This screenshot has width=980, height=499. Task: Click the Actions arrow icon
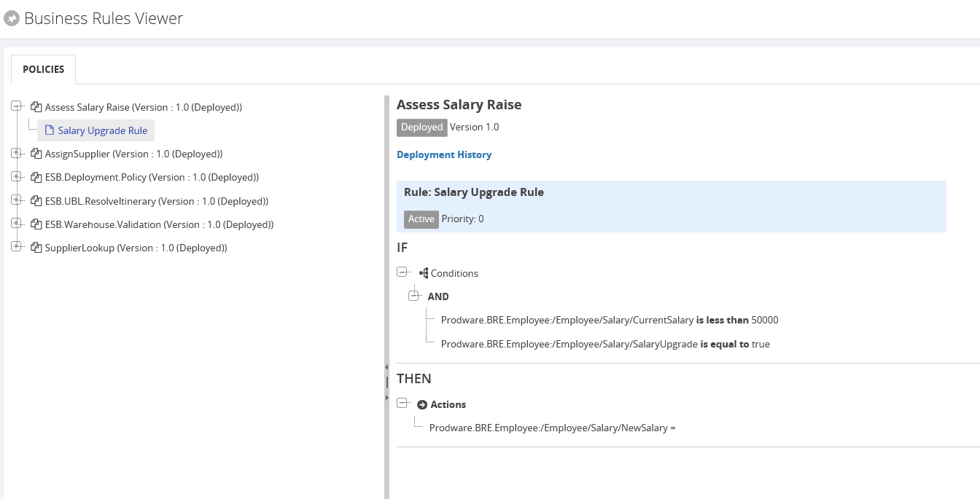422,404
